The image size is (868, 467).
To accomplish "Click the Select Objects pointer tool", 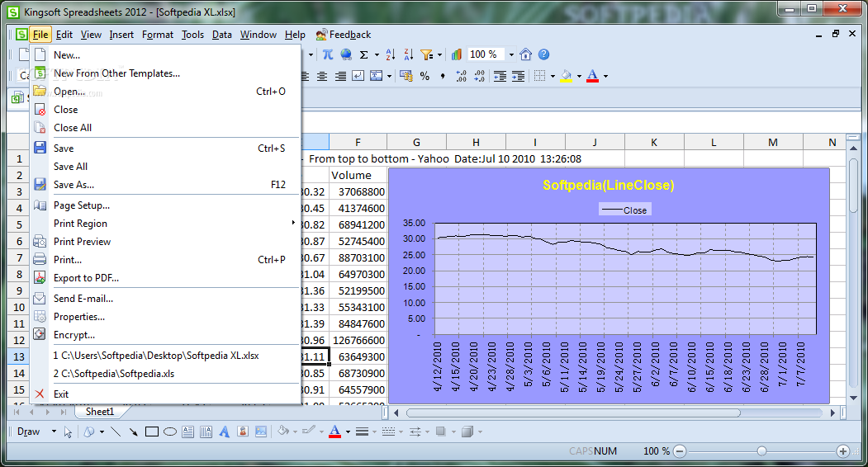I will pyautogui.click(x=68, y=432).
